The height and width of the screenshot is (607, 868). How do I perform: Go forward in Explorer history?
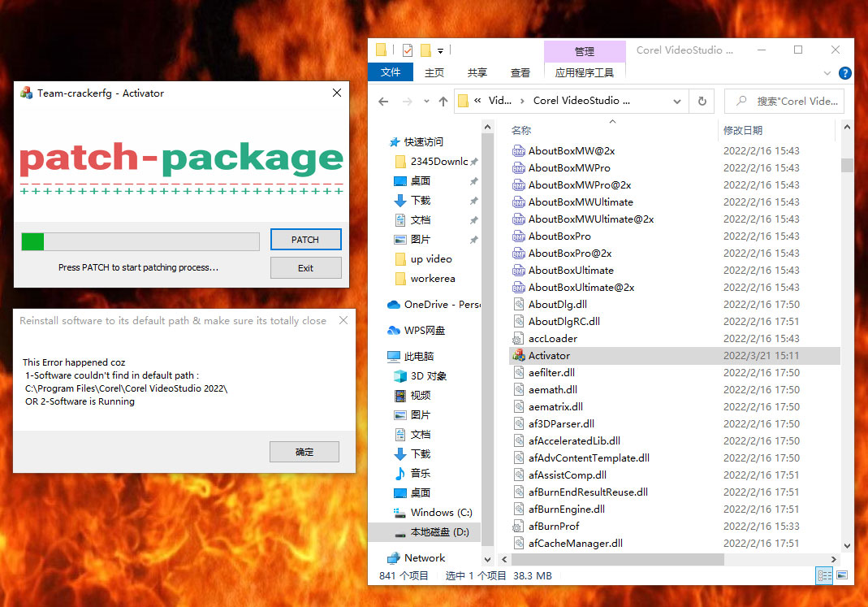pos(407,102)
